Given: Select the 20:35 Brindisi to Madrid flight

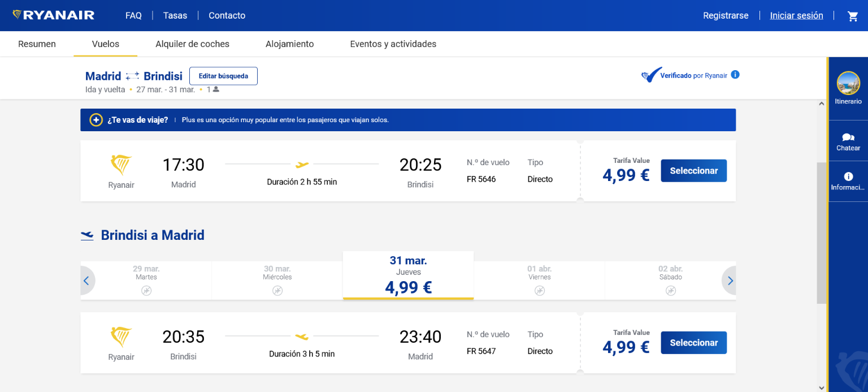Looking at the screenshot, I should coord(694,343).
